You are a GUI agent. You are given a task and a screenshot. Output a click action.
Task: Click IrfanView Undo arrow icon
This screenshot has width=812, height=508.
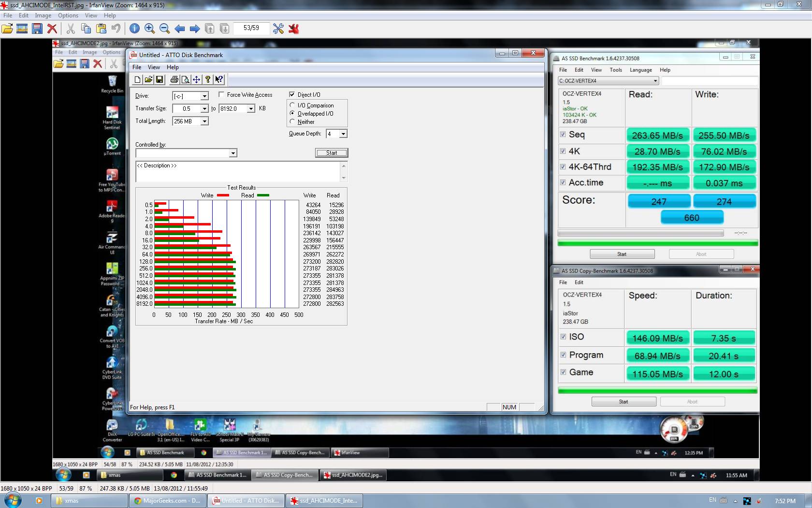point(116,29)
